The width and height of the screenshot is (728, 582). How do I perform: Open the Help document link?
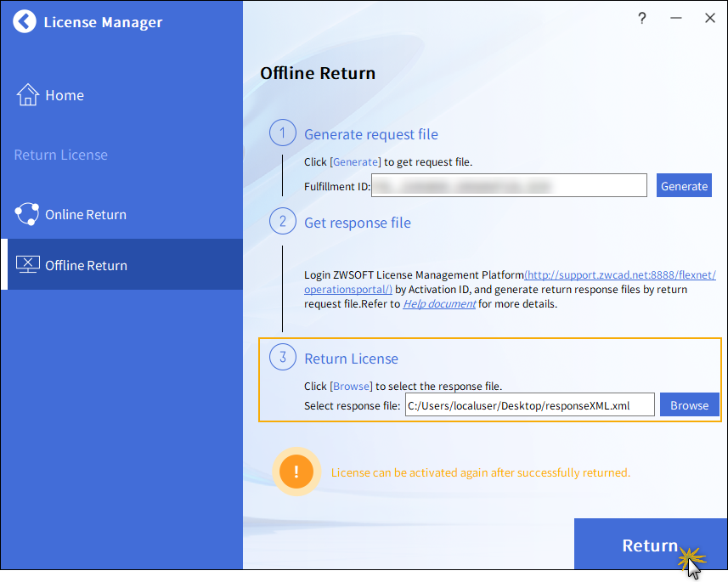(x=438, y=303)
